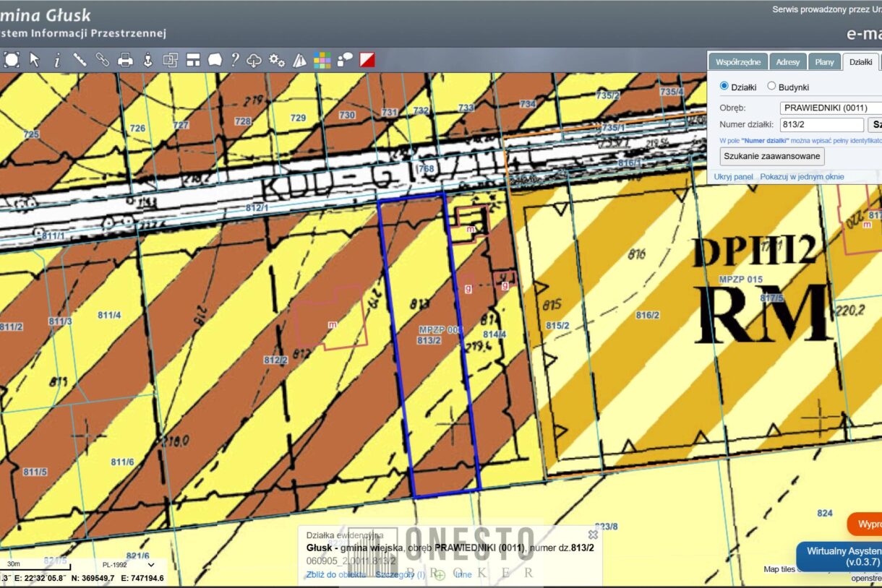Choose the ruler measure tool
This screenshot has height=588, width=882.
80,60
